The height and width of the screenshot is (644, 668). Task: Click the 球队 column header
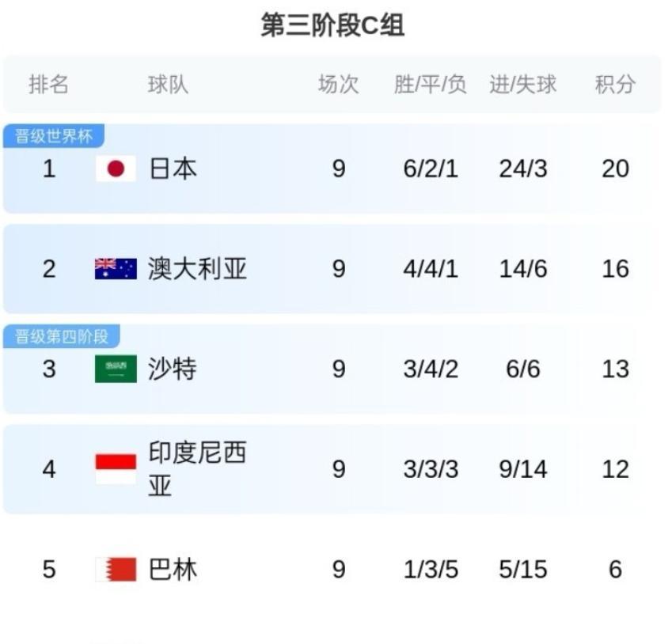pos(168,85)
